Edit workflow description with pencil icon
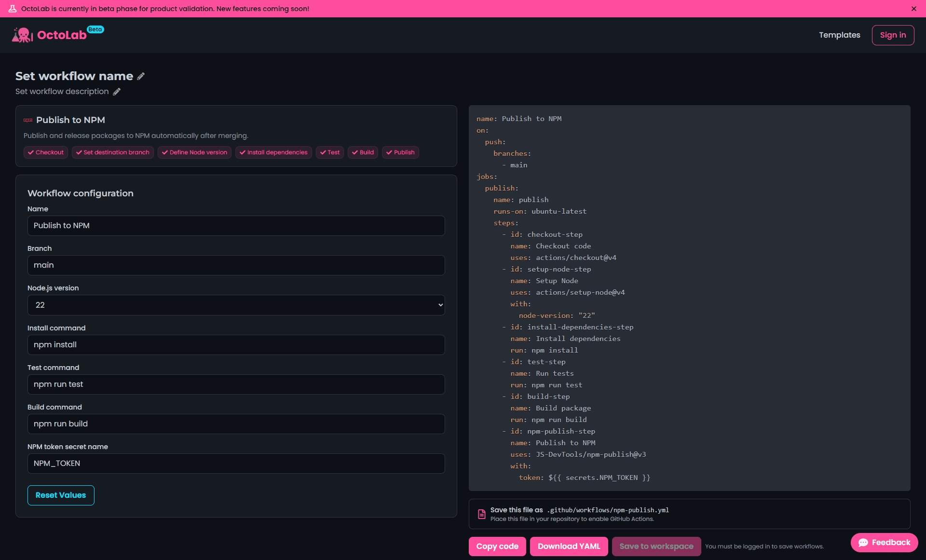Viewport: 926px width, 560px height. 117,92
